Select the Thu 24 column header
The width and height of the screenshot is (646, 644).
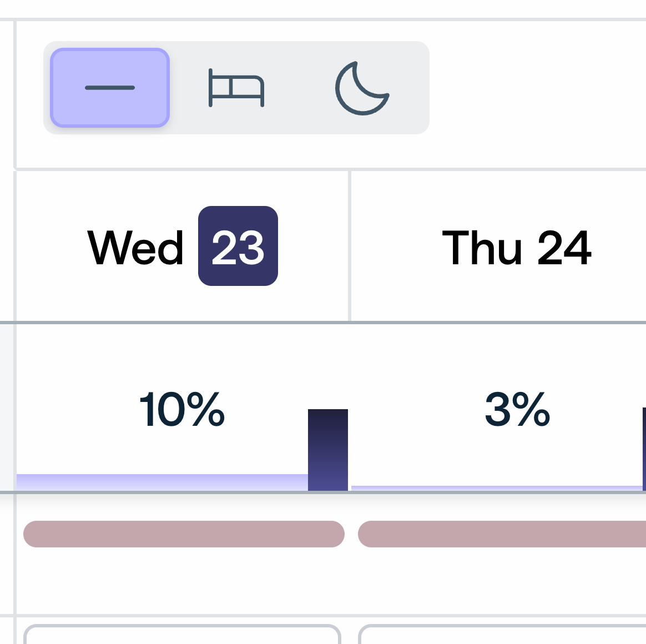point(517,249)
